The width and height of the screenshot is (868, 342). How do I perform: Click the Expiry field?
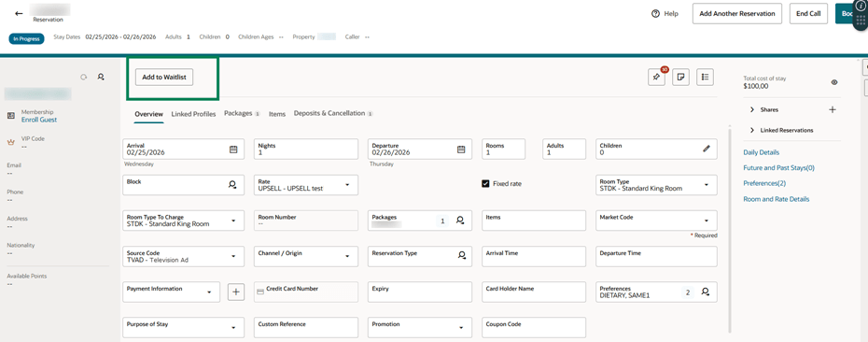(420, 292)
